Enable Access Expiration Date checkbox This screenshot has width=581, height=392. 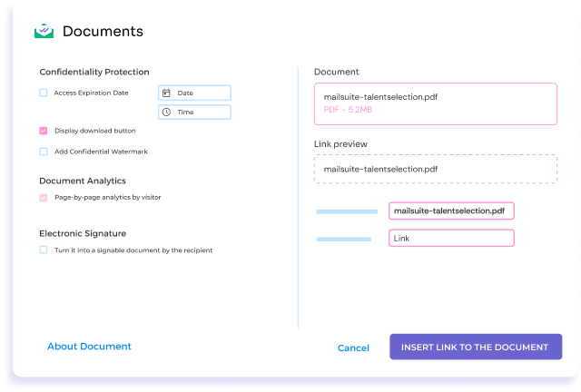coord(44,93)
